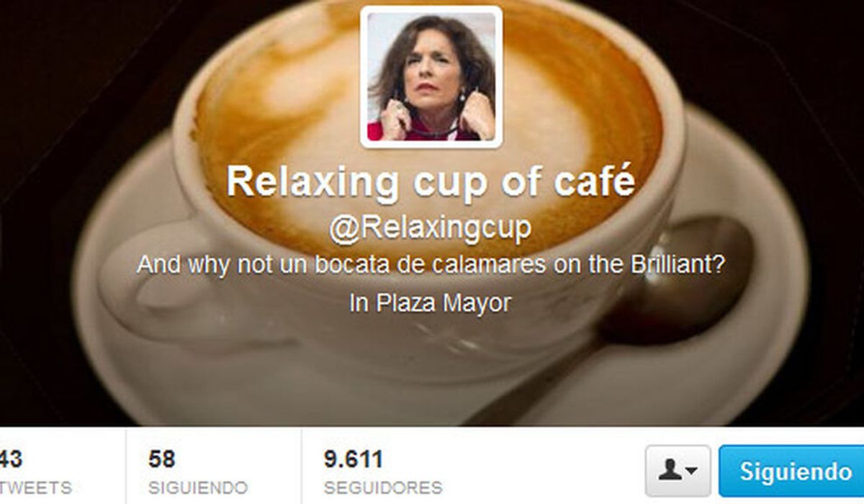This screenshot has height=504, width=864.
Task: Open the profile avatar photo
Action: point(431,77)
